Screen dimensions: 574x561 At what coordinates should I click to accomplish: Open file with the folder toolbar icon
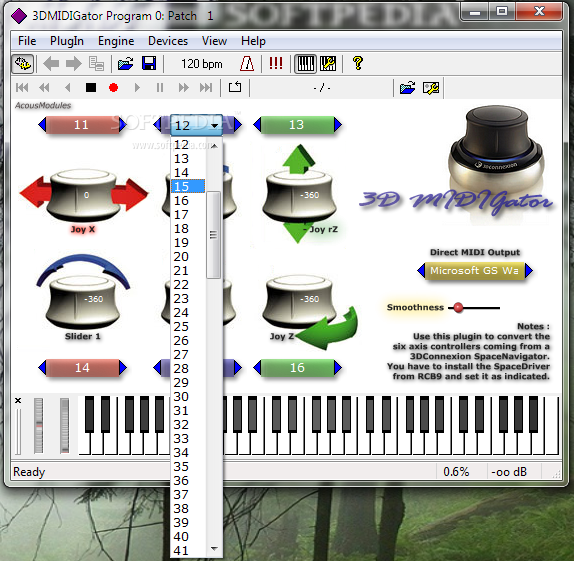(126, 64)
